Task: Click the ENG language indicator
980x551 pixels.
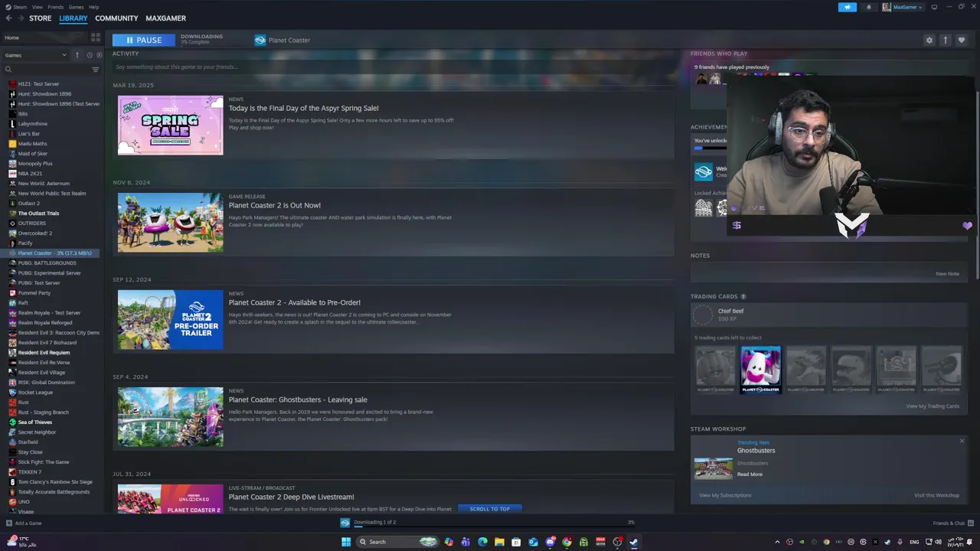Action: [914, 542]
